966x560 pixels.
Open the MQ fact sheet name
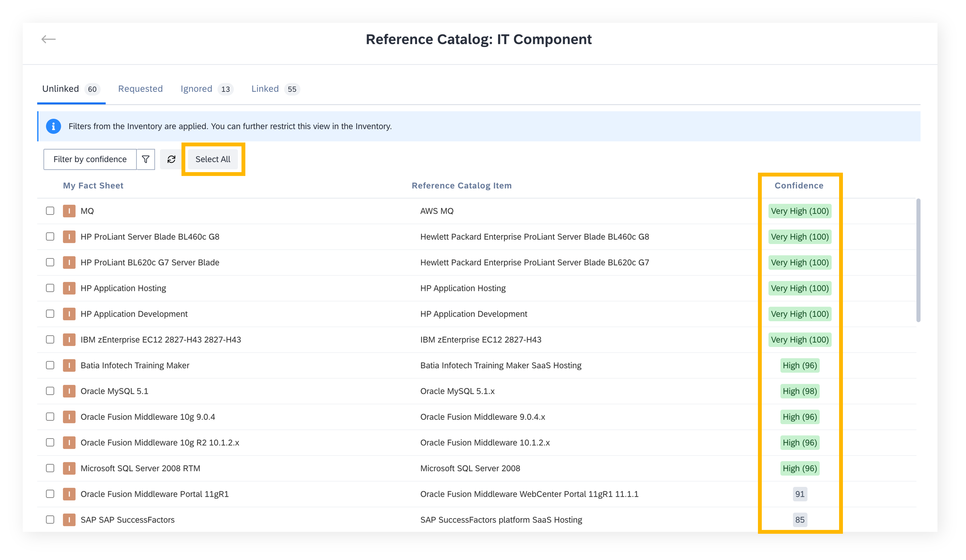(87, 211)
